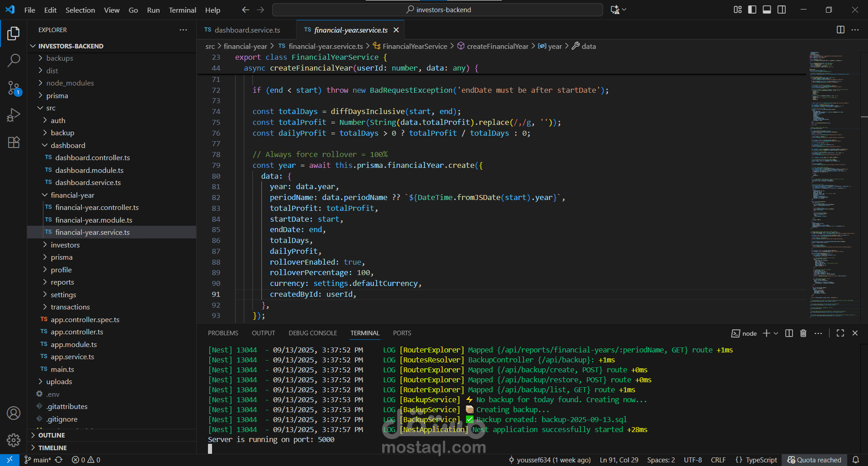
Task: Expand the OUTLINE section
Action: point(52,435)
